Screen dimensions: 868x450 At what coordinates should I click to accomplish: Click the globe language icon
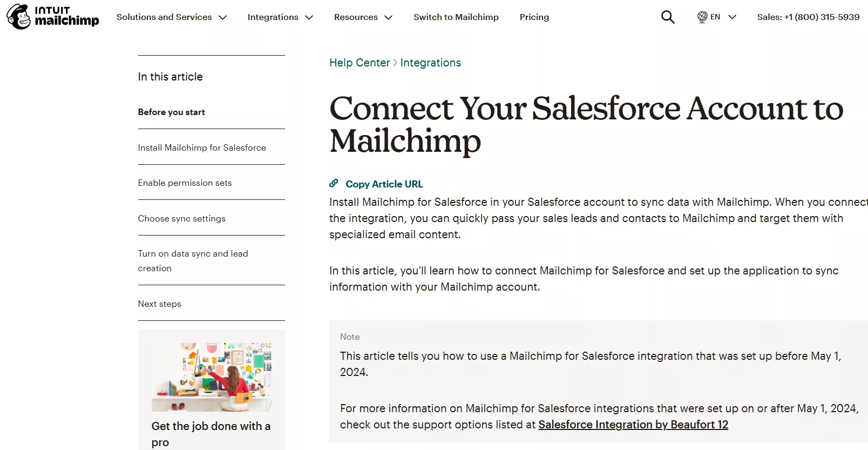[702, 17]
